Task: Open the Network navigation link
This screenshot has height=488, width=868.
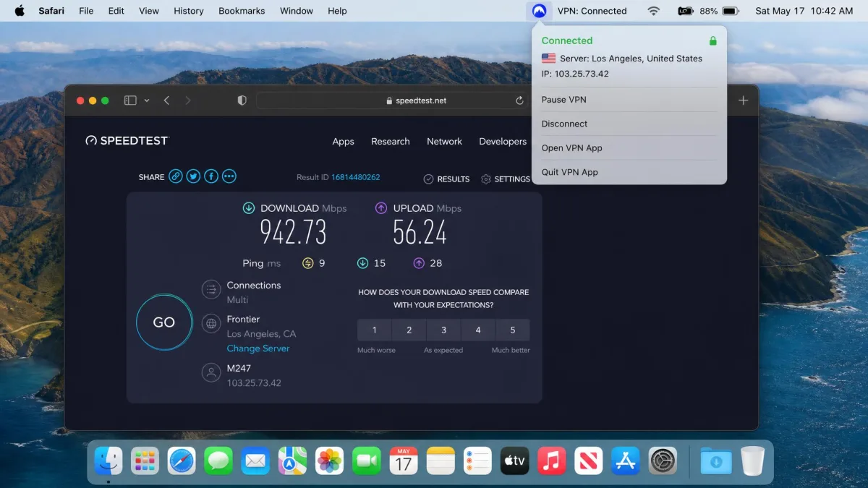Action: 444,142
